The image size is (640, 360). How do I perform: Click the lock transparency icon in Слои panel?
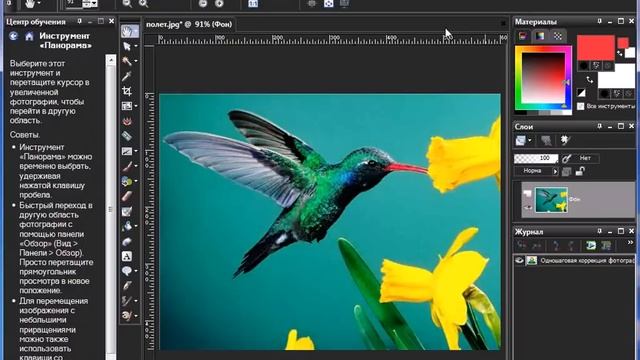pos(580,171)
